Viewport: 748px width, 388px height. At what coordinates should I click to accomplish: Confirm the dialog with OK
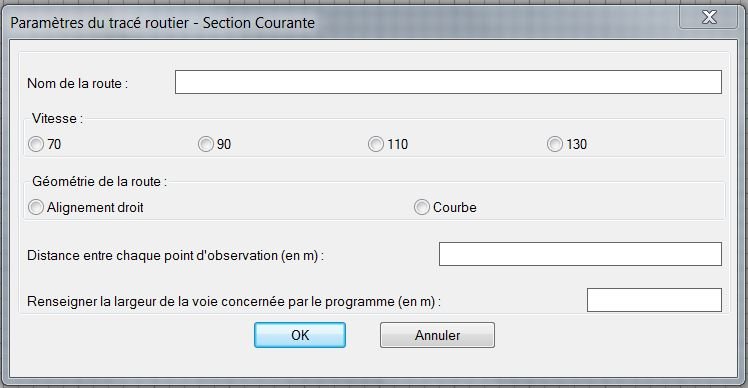[300, 335]
